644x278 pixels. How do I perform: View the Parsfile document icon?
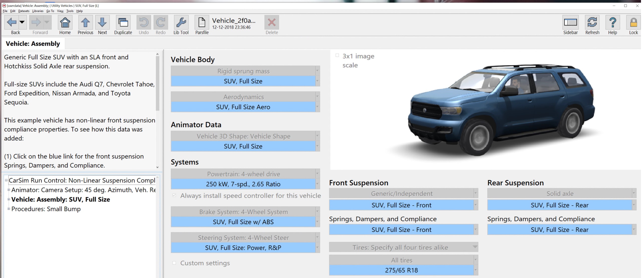pyautogui.click(x=202, y=23)
